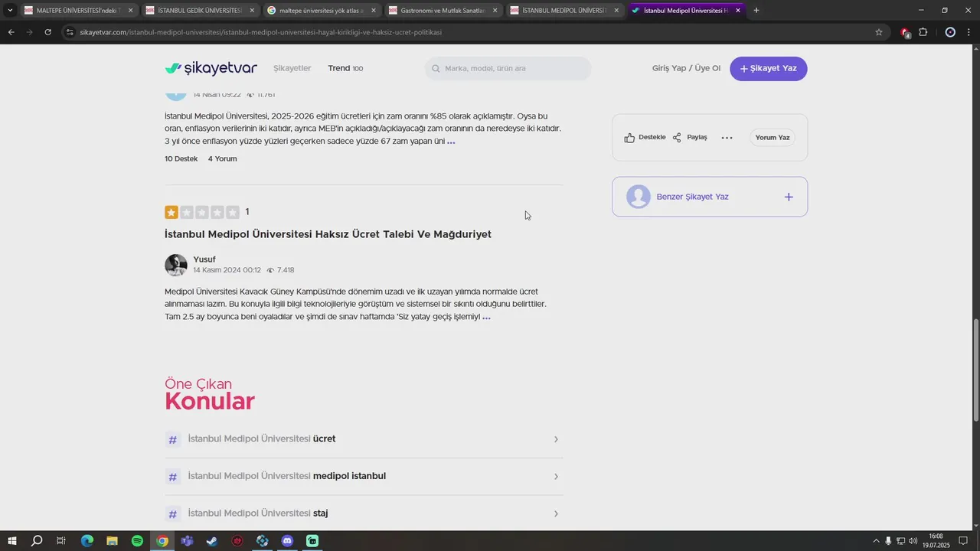Click the browser address bar URL
The image size is (980, 551).
[x=260, y=32]
